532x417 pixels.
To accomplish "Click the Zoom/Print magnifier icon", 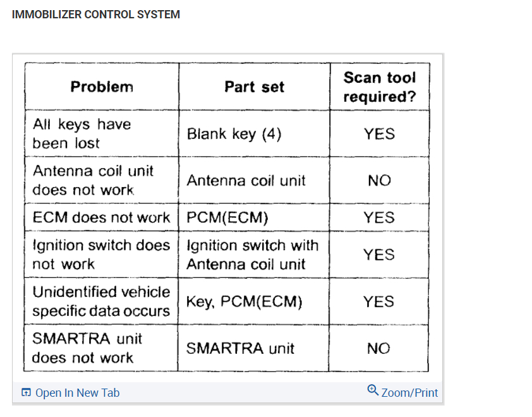I will (x=373, y=390).
